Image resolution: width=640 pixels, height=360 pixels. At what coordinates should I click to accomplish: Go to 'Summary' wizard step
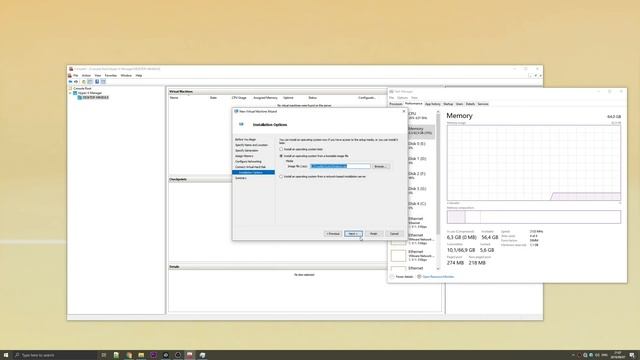point(241,178)
